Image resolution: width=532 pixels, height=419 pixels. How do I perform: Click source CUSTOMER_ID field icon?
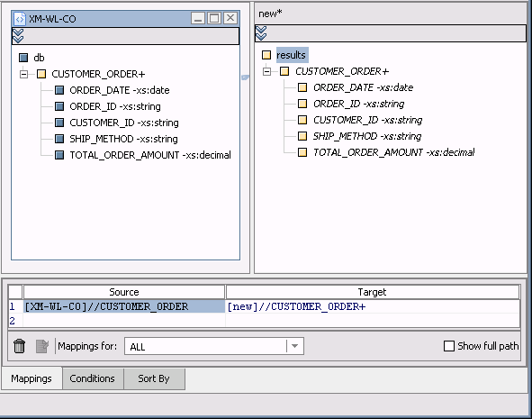(59, 123)
